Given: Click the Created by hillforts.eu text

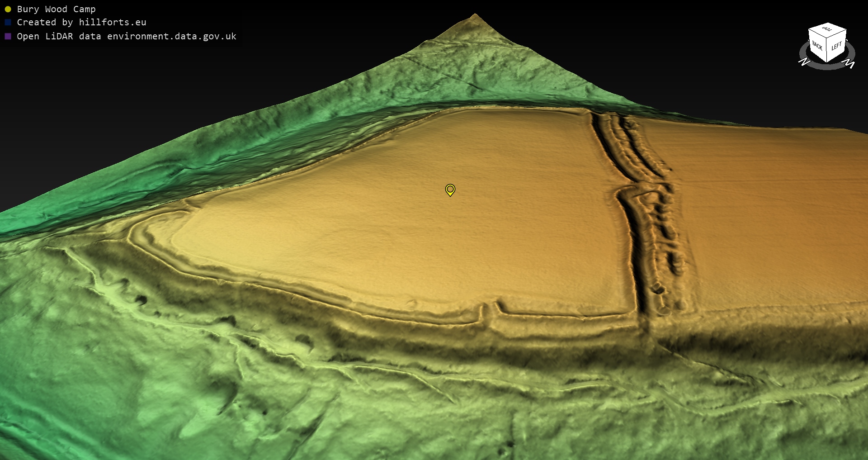Looking at the screenshot, I should click(81, 22).
